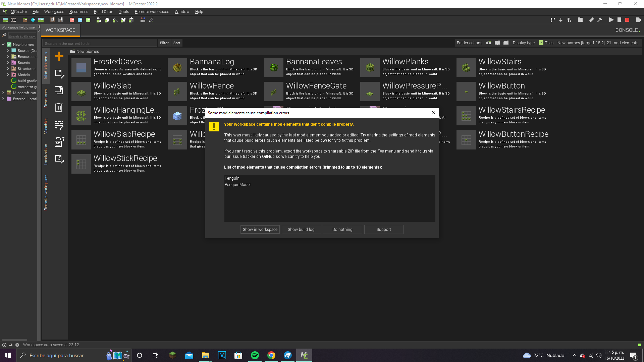Add a new mod element with the orange plus
Screen dimensions: 644x362
click(59, 56)
